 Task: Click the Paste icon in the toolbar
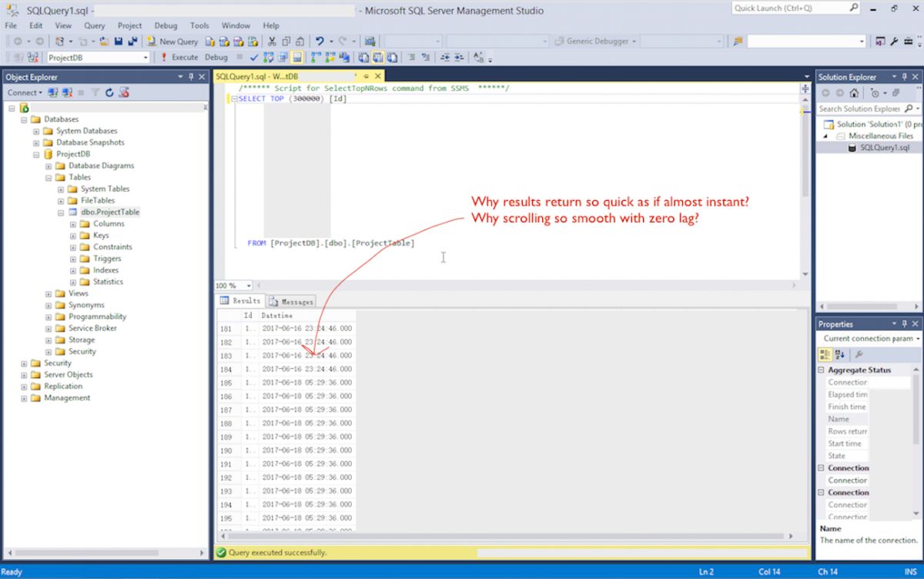pyautogui.click(x=300, y=42)
